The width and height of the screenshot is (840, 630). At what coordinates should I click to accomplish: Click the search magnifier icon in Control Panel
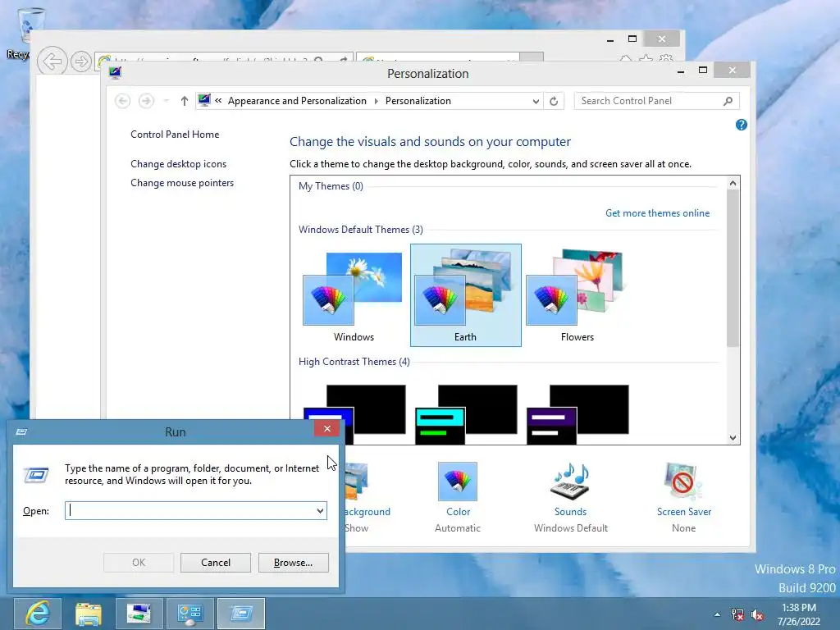(728, 101)
